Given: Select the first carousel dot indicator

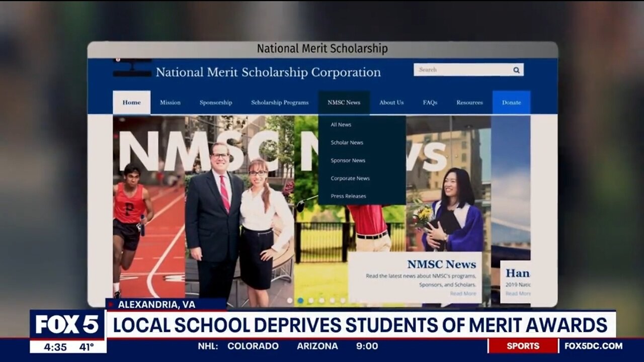Looking at the screenshot, I should click(290, 301).
